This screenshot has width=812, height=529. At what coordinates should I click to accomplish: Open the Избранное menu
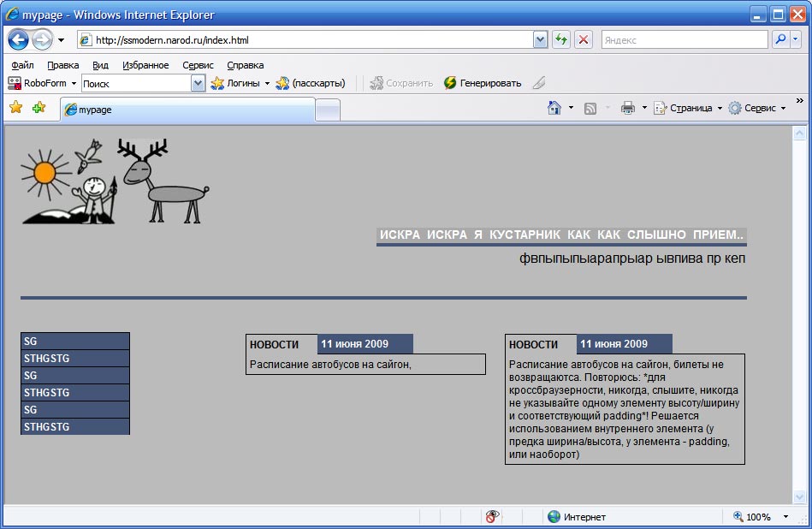coord(145,65)
